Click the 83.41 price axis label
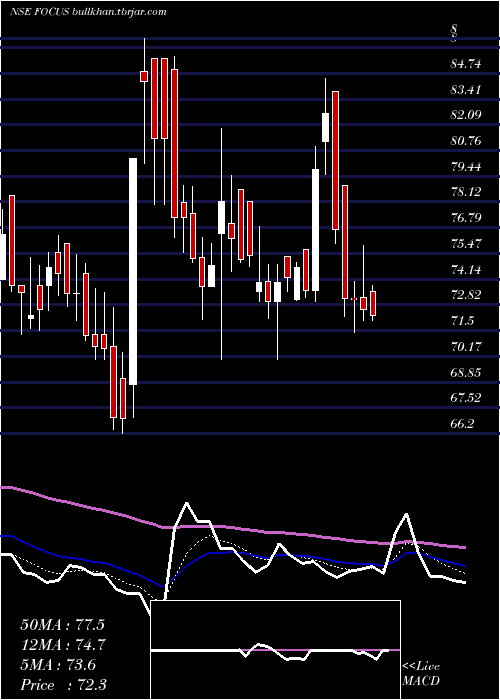The height and width of the screenshot is (700, 500). coord(466,90)
